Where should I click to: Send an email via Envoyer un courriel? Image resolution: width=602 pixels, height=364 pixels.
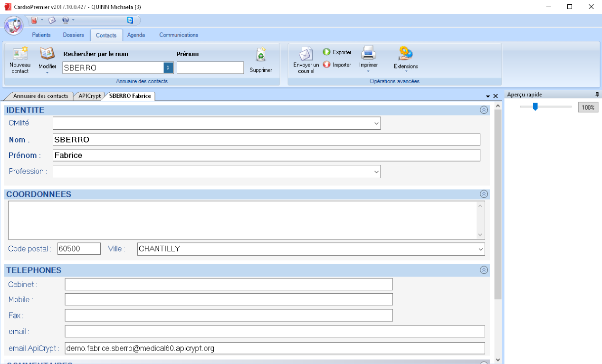coord(306,60)
